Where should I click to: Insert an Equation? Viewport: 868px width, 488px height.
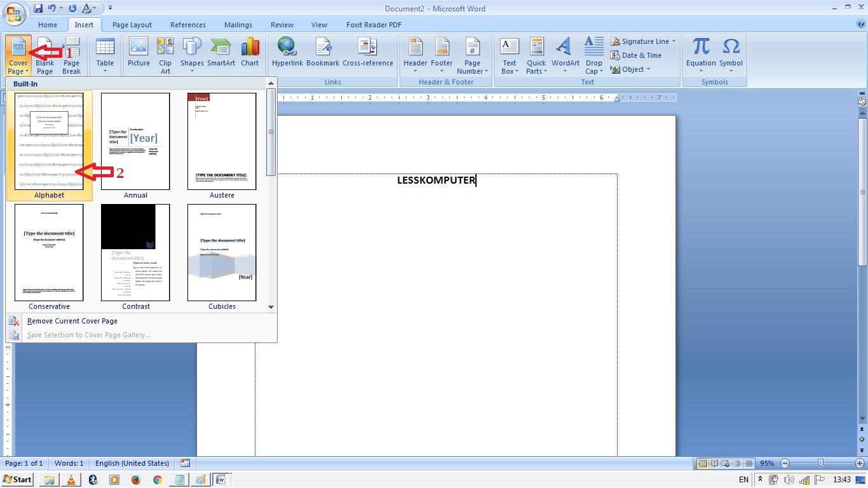click(x=701, y=54)
